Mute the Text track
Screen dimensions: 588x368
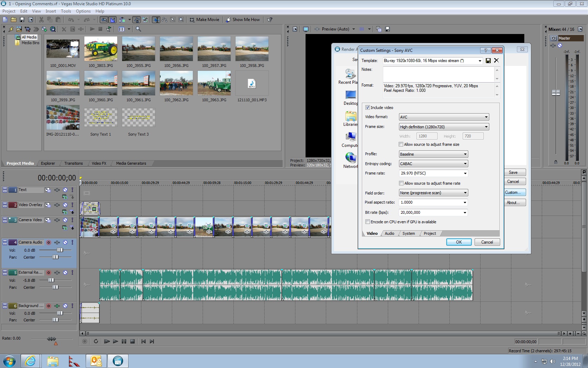65,190
